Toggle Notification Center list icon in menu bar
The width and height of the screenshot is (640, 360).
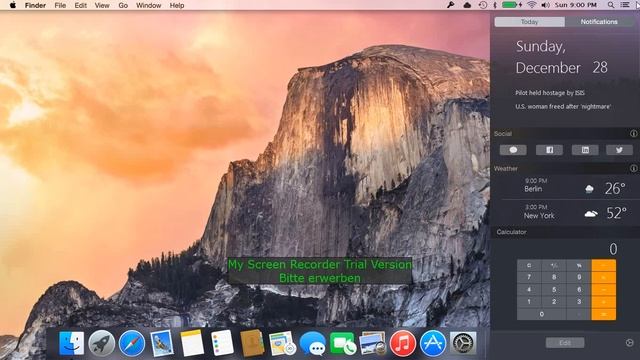pyautogui.click(x=625, y=5)
